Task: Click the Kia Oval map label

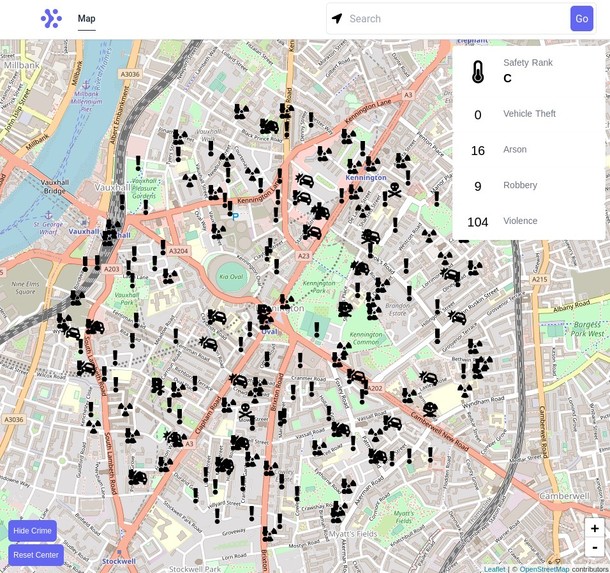Action: [231, 277]
